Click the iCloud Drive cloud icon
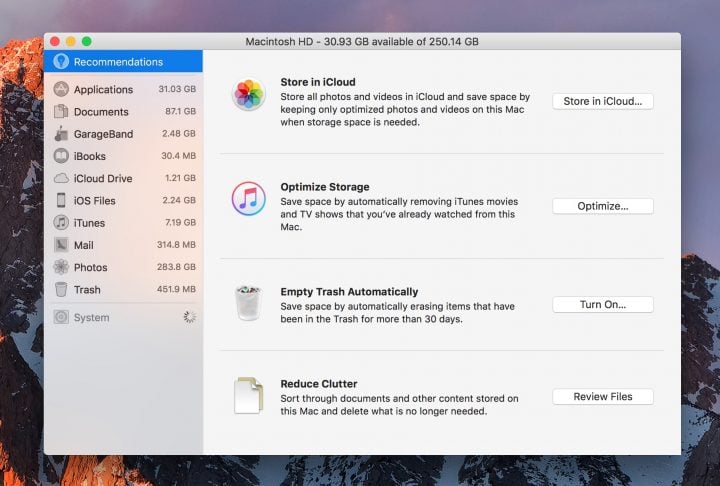Screen dimensions: 720x486 click(x=61, y=178)
